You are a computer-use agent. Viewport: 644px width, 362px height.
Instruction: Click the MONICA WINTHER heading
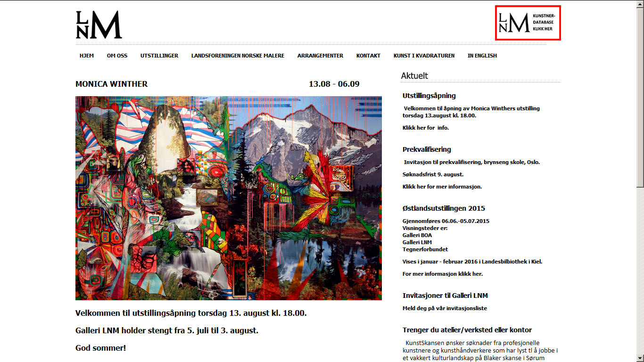pyautogui.click(x=111, y=84)
